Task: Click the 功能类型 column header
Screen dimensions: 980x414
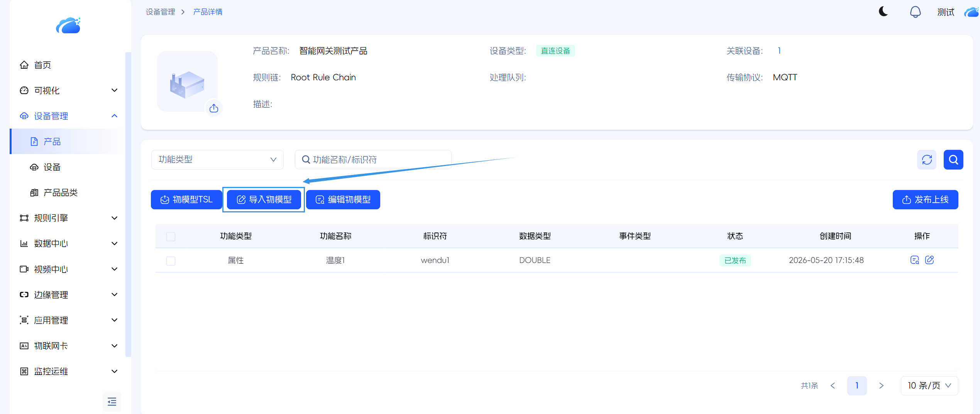Action: tap(235, 236)
